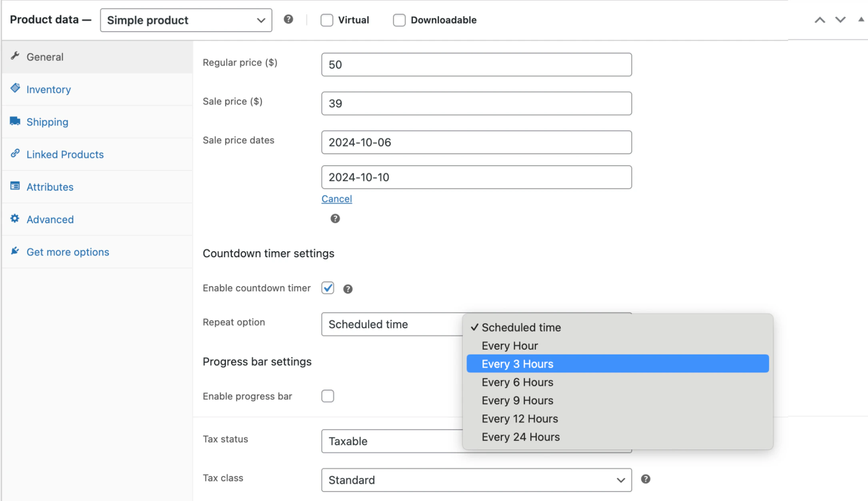Move Product data panel down arrow
This screenshot has height=501, width=868.
coord(840,20)
